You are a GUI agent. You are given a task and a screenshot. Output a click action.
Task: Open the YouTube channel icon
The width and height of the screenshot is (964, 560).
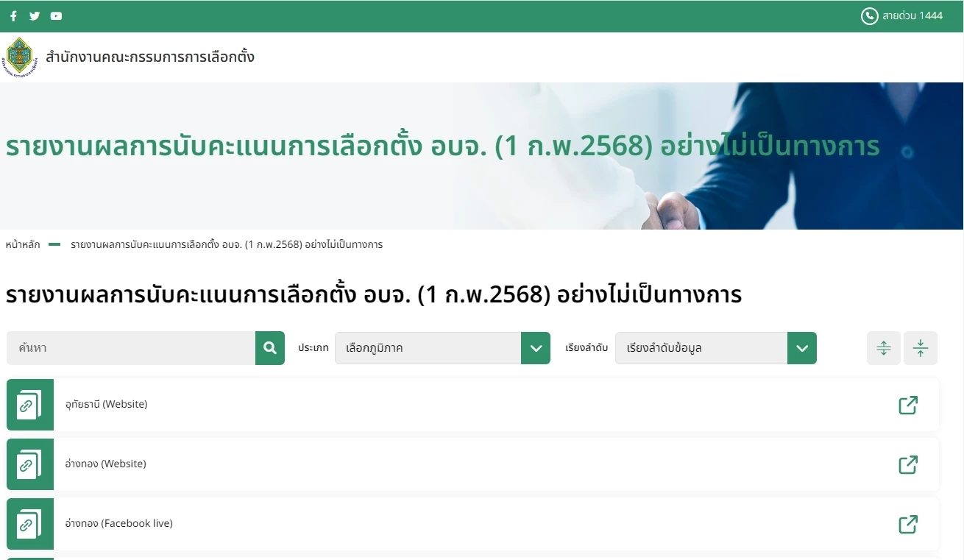[56, 15]
